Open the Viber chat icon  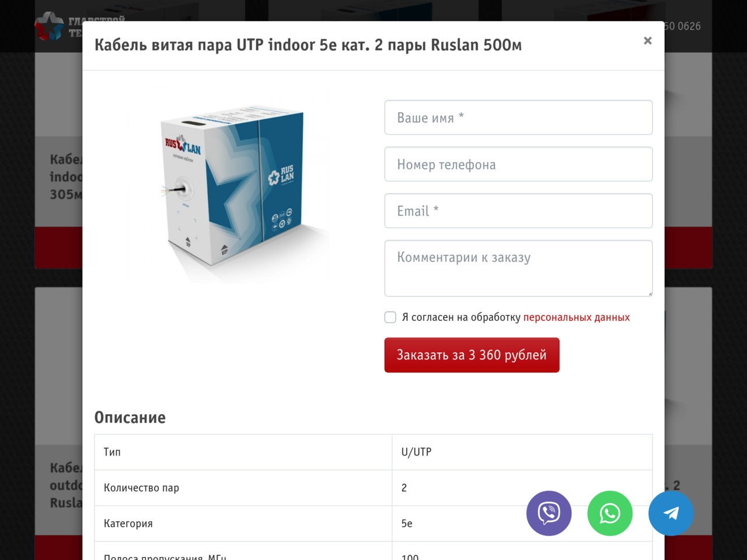point(549,513)
